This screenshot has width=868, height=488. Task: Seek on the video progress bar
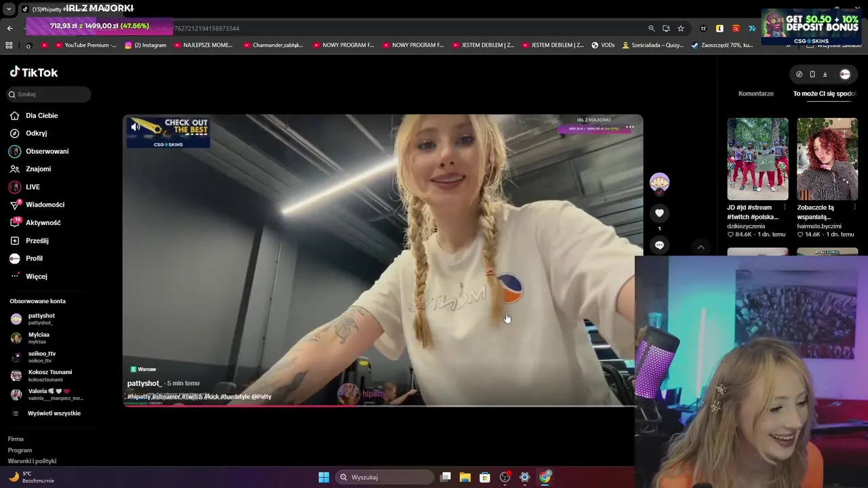tap(380, 406)
